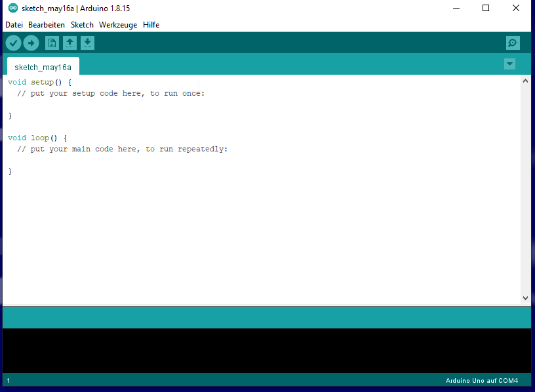Save the sketch with the down-arrow icon
The width and height of the screenshot is (535, 392).
[87, 43]
